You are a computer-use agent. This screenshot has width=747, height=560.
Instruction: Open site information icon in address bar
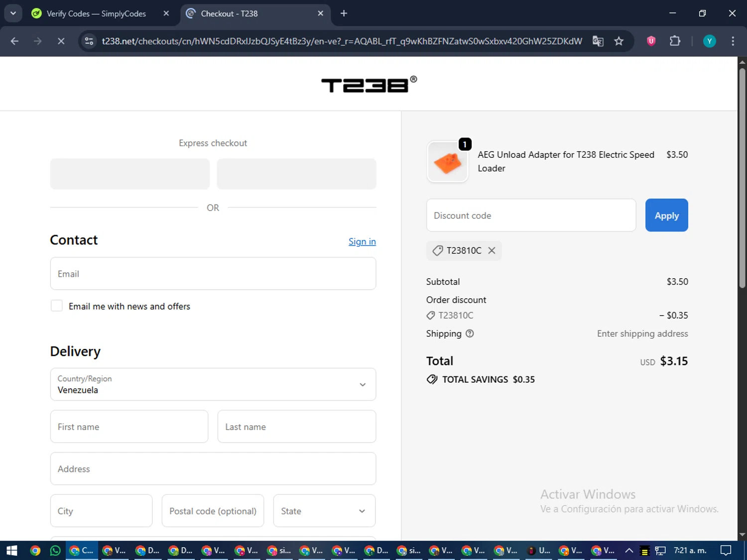(x=89, y=41)
